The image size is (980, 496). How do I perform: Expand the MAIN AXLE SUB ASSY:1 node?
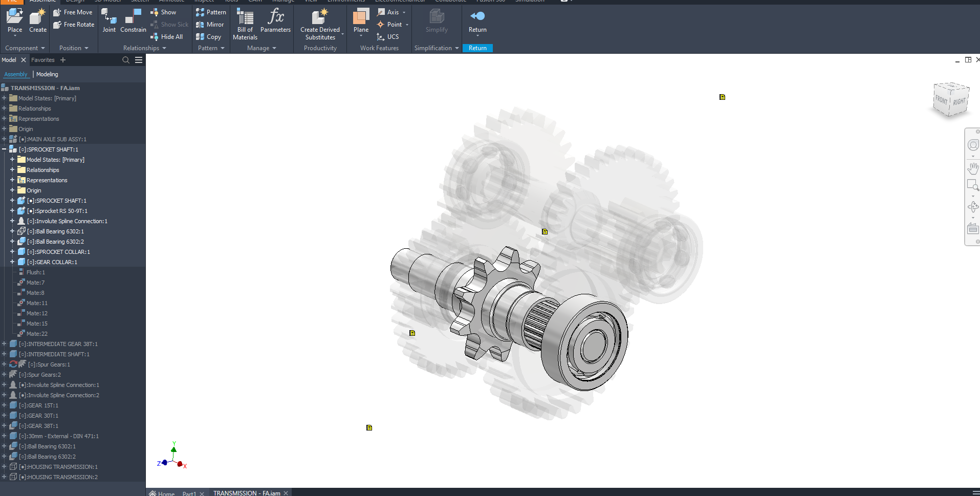click(x=4, y=139)
